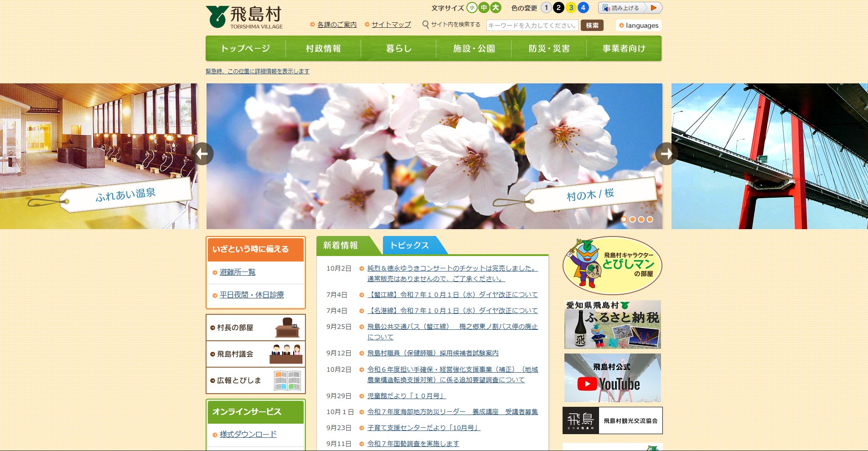Click the Tobishima Village logo
Image resolution: width=868 pixels, height=451 pixels.
click(x=244, y=17)
